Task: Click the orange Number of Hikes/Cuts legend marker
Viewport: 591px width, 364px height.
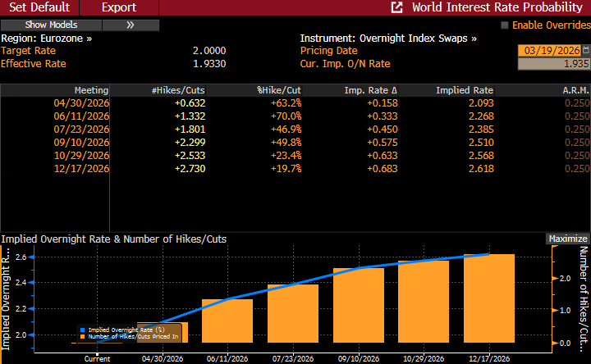Action: click(82, 335)
